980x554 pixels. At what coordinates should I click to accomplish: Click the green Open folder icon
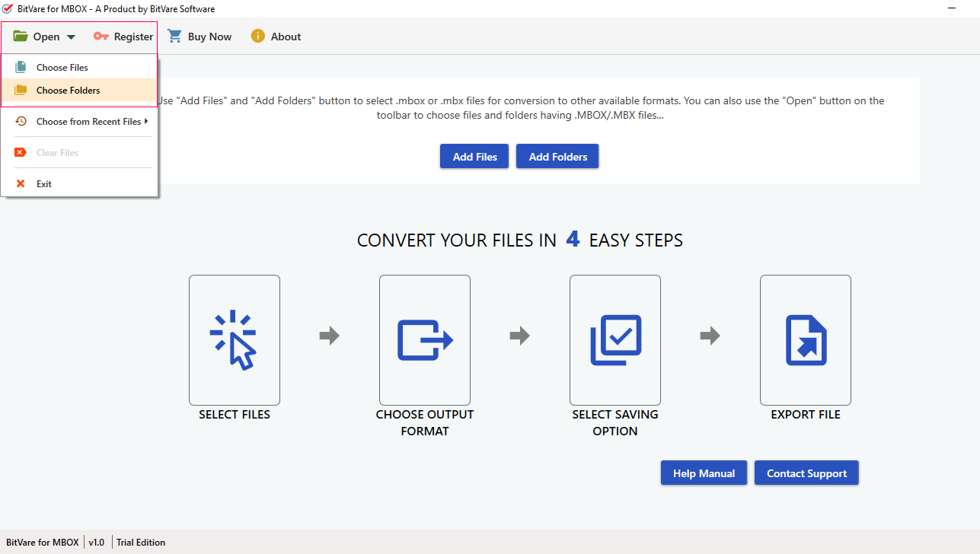coord(21,37)
